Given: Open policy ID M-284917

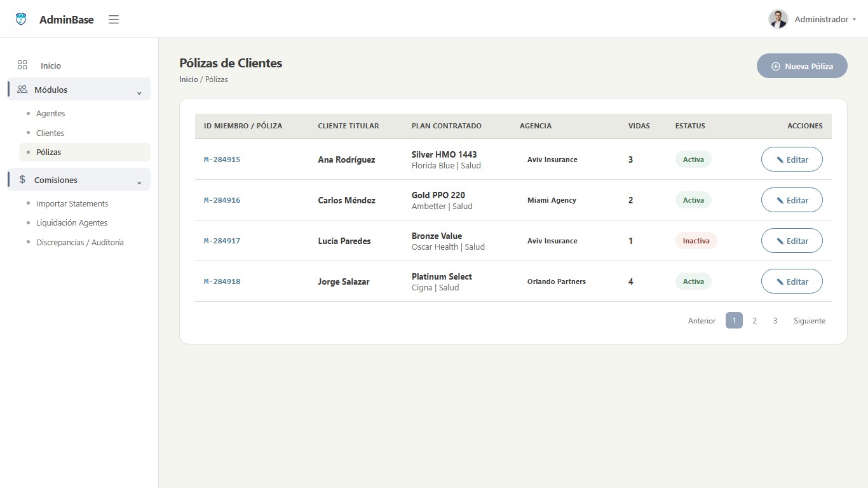Looking at the screenshot, I should click(222, 241).
